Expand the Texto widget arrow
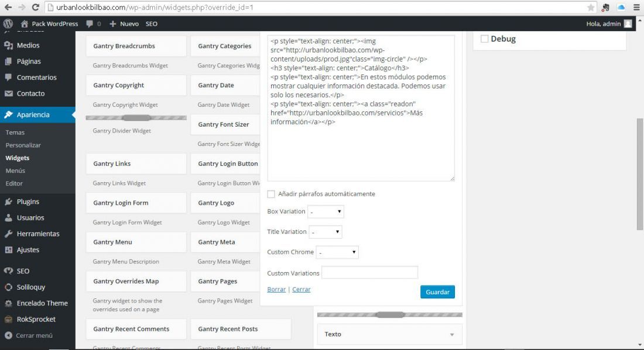644x350 pixels. pos(452,335)
